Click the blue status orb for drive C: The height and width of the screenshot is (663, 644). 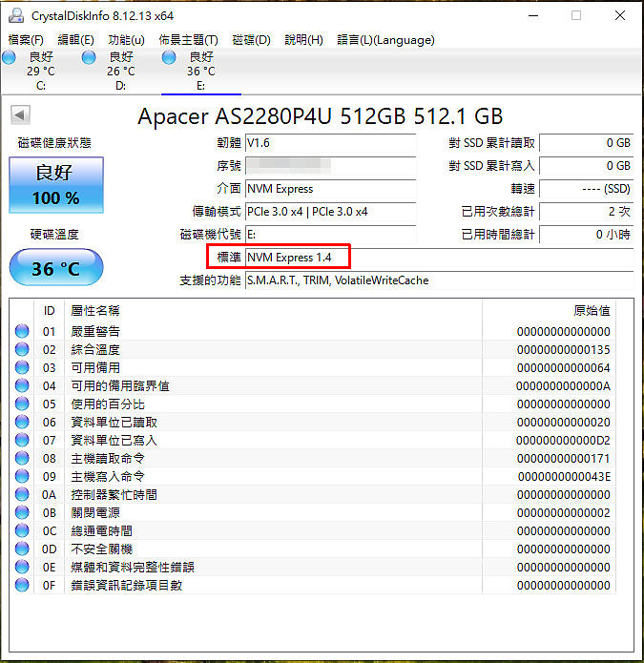pyautogui.click(x=9, y=57)
